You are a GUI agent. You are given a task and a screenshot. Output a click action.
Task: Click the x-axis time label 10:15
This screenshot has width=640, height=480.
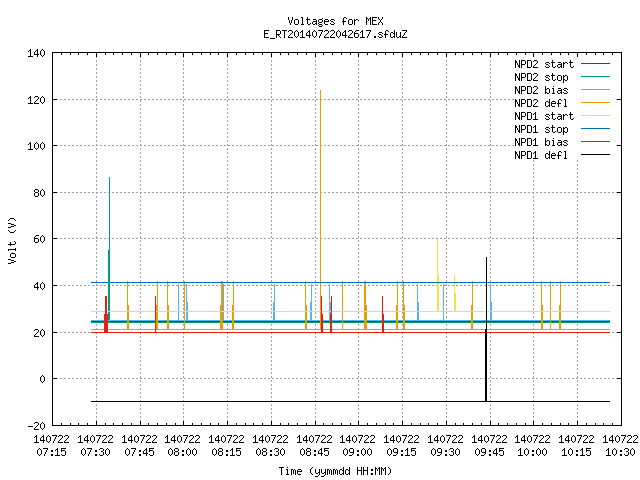click(x=577, y=453)
